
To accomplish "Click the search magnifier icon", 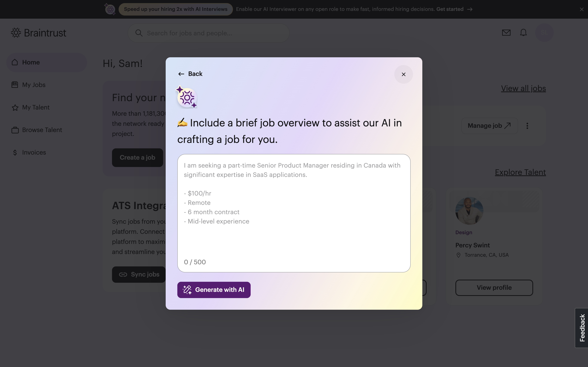I will click(139, 33).
